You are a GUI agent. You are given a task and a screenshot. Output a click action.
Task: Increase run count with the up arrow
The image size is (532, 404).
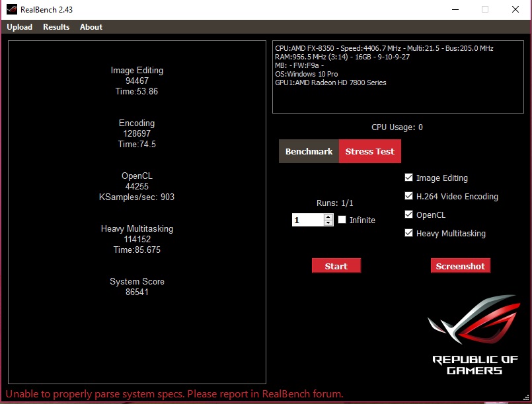click(328, 217)
